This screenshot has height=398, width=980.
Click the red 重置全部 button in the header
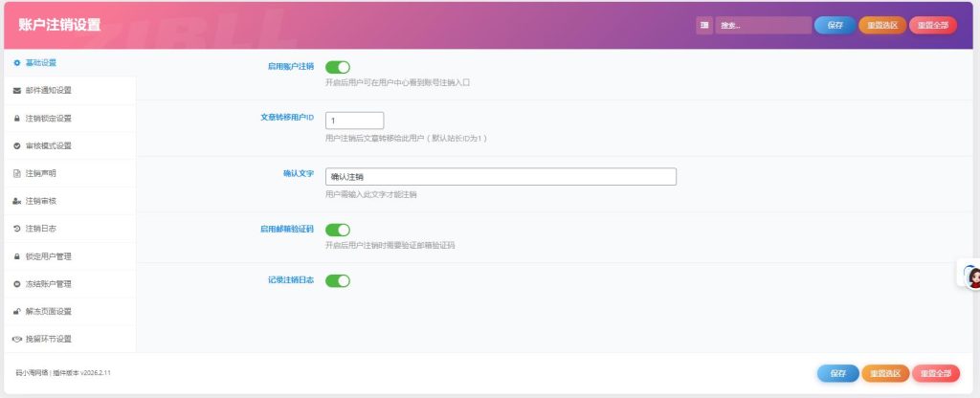point(932,25)
